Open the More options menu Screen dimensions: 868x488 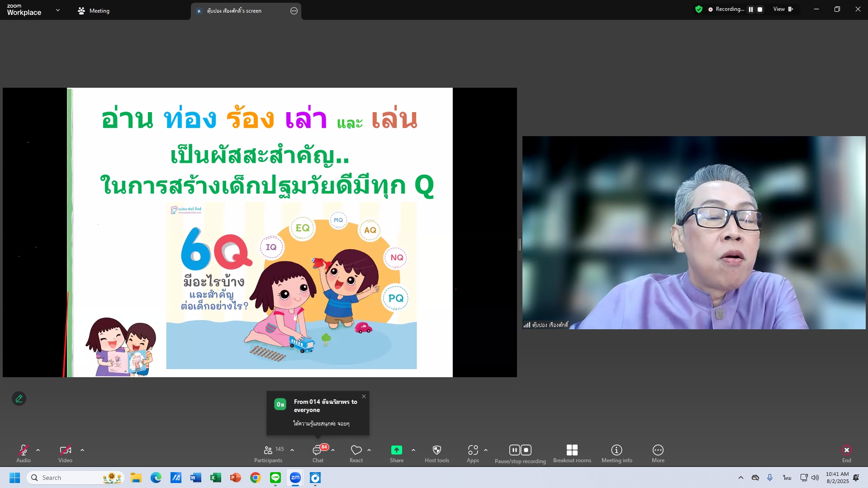coord(658,453)
